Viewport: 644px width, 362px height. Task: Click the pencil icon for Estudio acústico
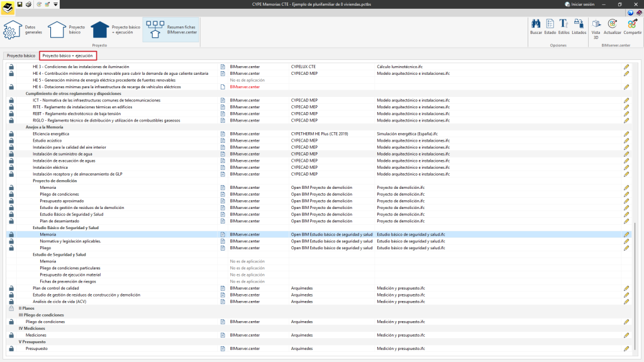[x=626, y=140]
